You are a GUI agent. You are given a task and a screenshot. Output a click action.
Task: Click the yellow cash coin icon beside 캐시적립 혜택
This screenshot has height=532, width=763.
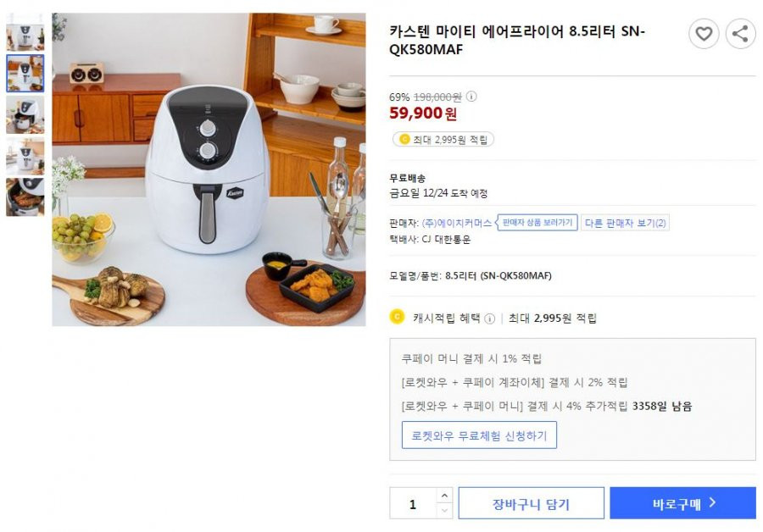(x=397, y=317)
